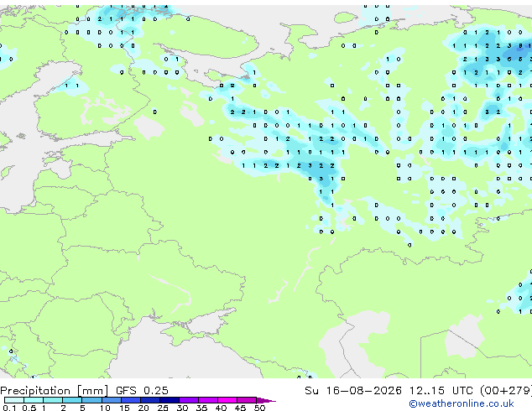532x411 pixels.
Task: Click the '12..15 UTC' time label
Action: (x=441, y=391)
